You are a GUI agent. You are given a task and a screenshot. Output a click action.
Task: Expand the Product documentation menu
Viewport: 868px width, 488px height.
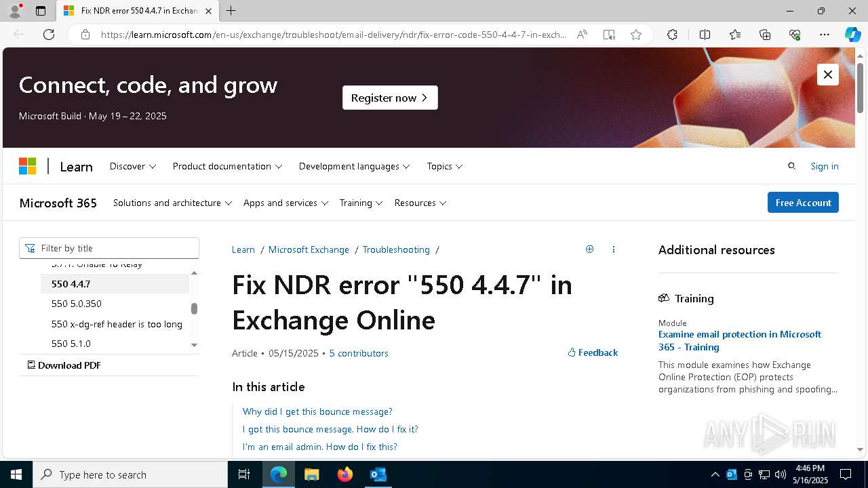227,166
